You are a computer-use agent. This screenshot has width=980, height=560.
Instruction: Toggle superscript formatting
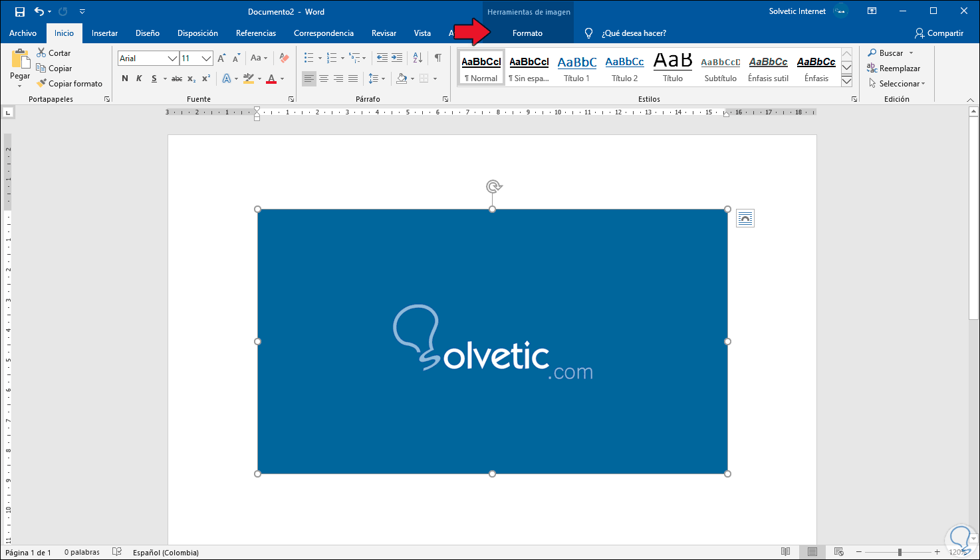(206, 78)
